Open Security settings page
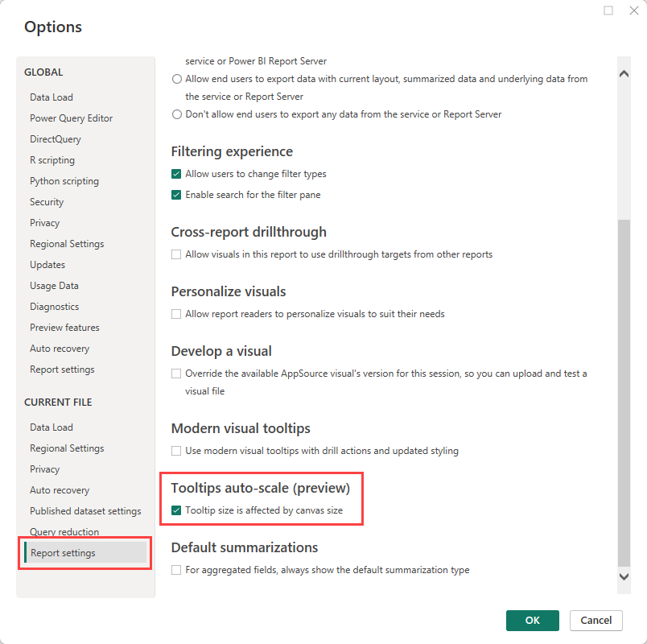 point(46,201)
